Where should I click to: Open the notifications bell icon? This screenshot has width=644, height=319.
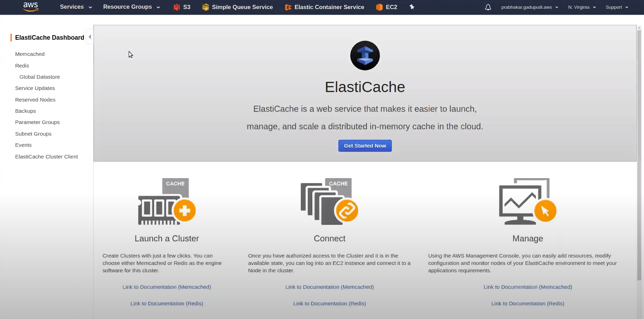tap(488, 7)
